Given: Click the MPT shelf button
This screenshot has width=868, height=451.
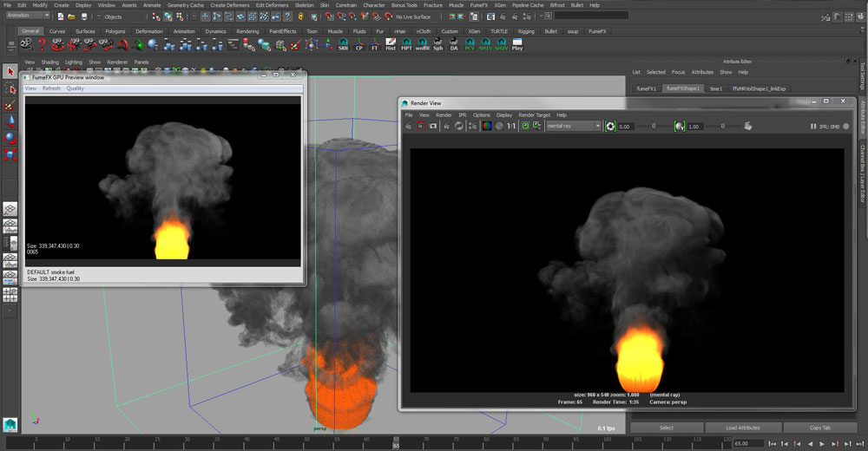Looking at the screenshot, I should point(406,45).
